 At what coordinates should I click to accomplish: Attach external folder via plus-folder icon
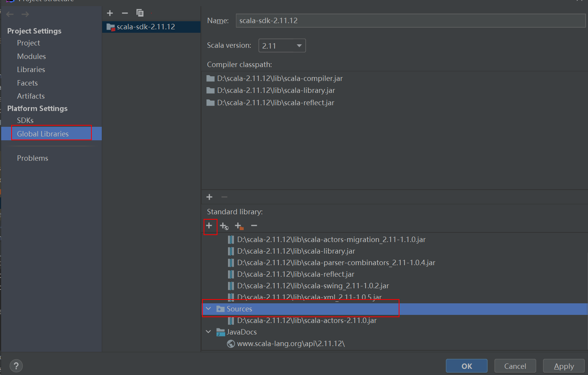pyautogui.click(x=239, y=226)
